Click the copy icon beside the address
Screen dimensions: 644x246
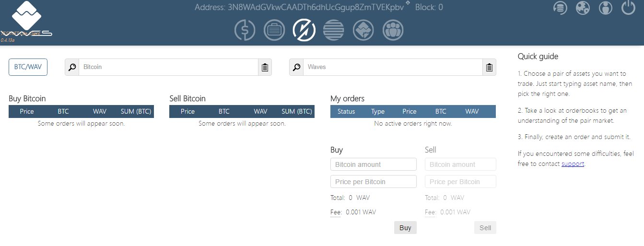coord(408,3)
